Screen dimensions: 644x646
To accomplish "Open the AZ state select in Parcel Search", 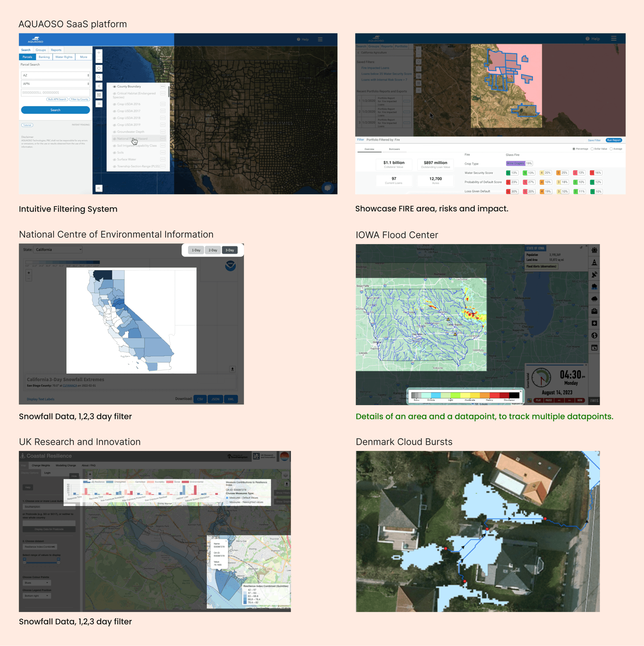I will coord(55,75).
